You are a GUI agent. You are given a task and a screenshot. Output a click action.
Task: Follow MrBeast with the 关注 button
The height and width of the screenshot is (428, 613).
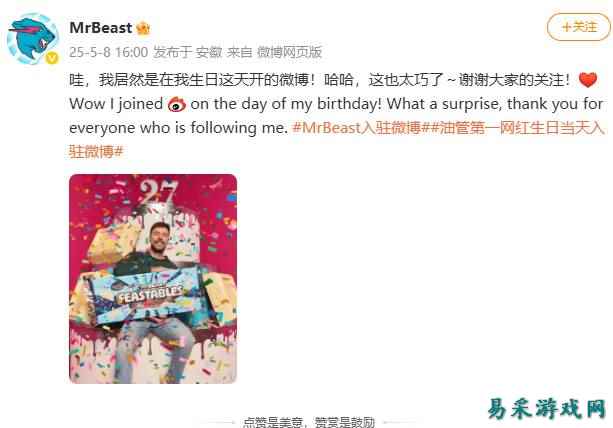[x=578, y=27]
